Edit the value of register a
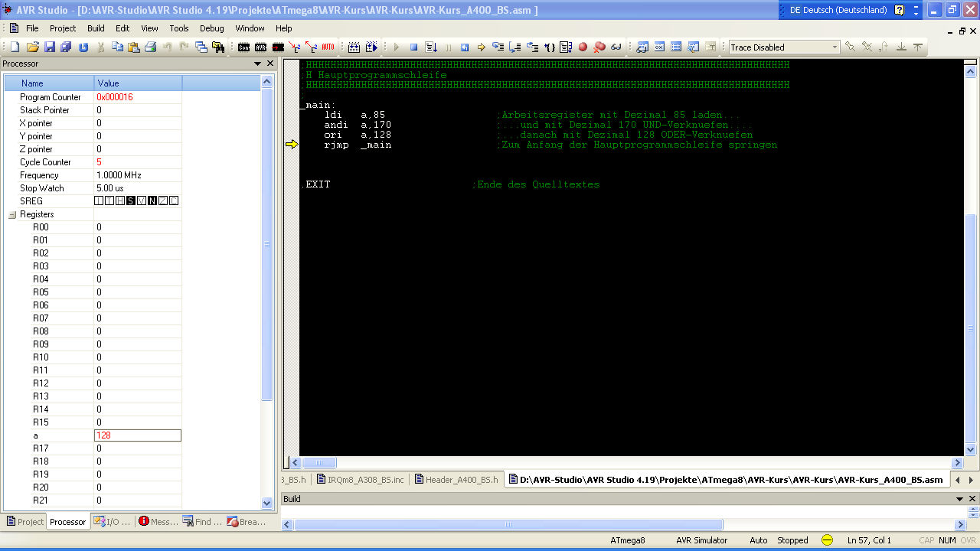The width and height of the screenshot is (980, 551). coord(138,435)
